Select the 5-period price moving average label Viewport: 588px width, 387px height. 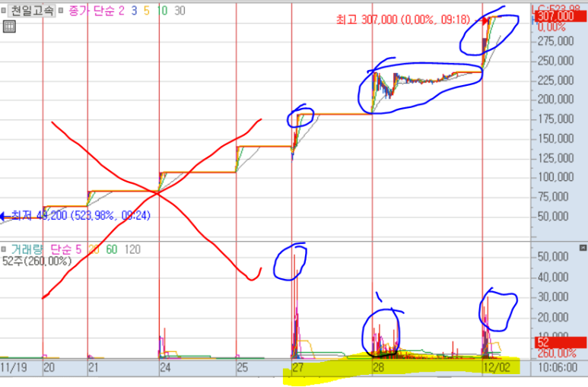pos(147,11)
